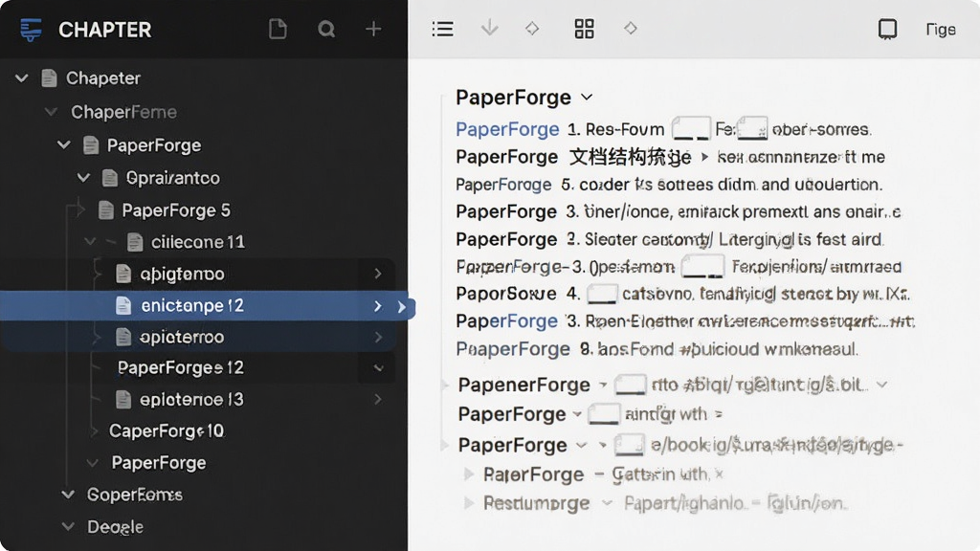Click the diamond icon right of grid
Screen dimensions: 980x551
[x=630, y=28]
